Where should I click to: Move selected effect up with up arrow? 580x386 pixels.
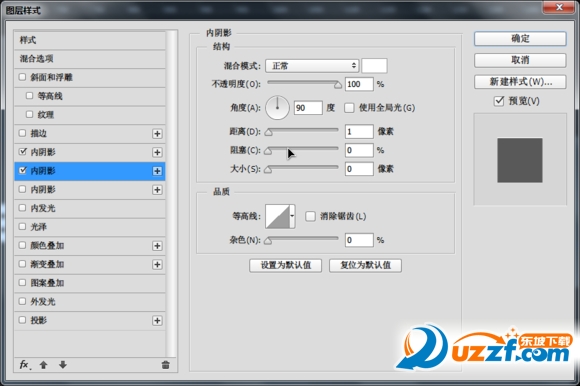(43, 365)
